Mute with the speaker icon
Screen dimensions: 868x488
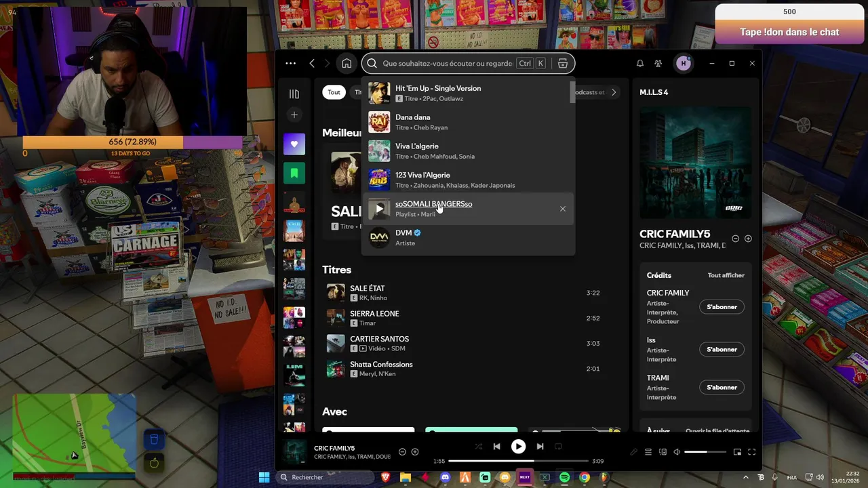676,452
